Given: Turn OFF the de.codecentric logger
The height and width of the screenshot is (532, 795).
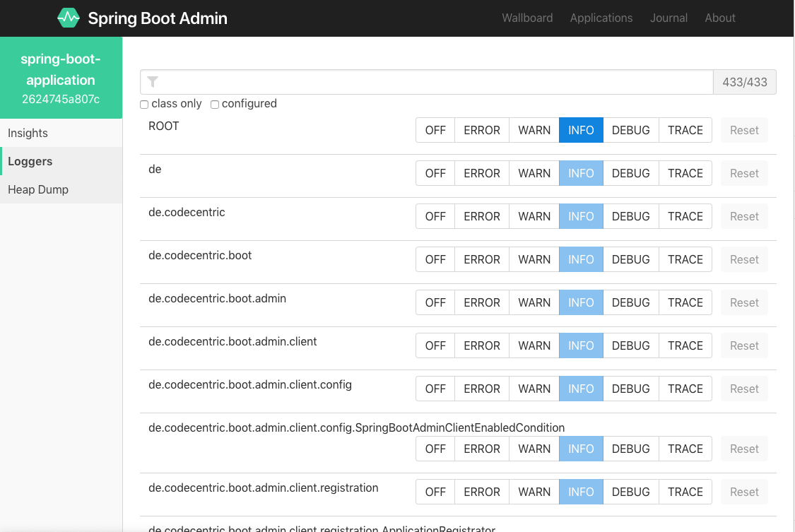Looking at the screenshot, I should 435,216.
